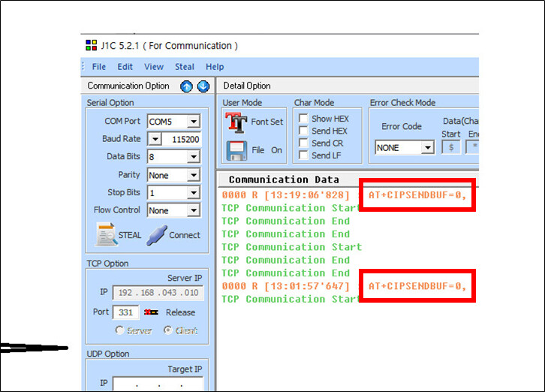Click the floppy disk File icon
The width and height of the screenshot is (545, 392).
click(x=236, y=151)
